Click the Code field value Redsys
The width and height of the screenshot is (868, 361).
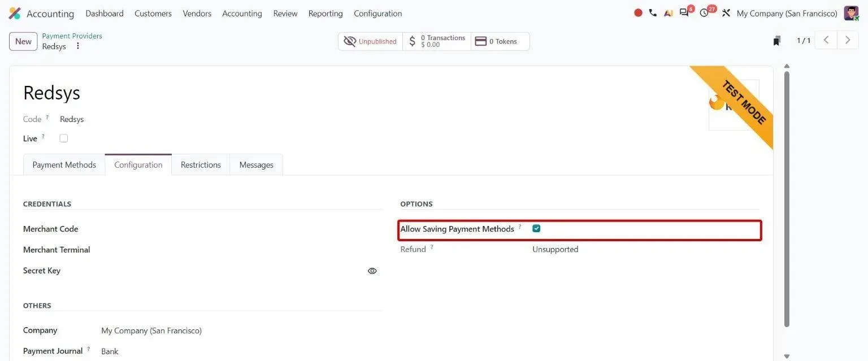point(72,119)
